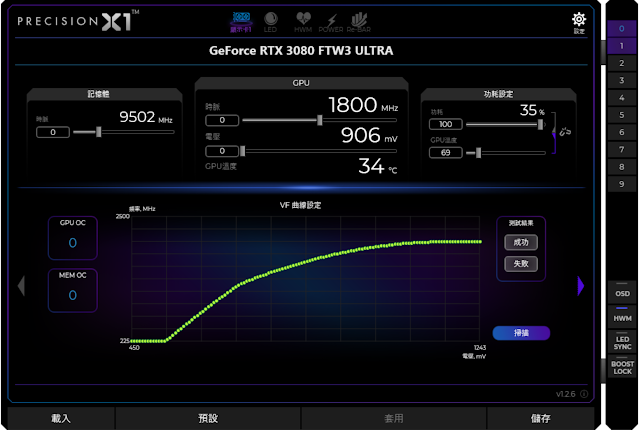Image resolution: width=639 pixels, height=430 pixels.
Task: Select profile slot 7
Action: [621, 150]
